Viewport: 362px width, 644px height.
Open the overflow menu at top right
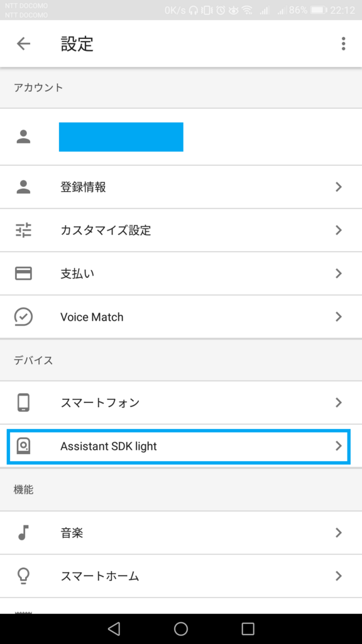coord(344,44)
